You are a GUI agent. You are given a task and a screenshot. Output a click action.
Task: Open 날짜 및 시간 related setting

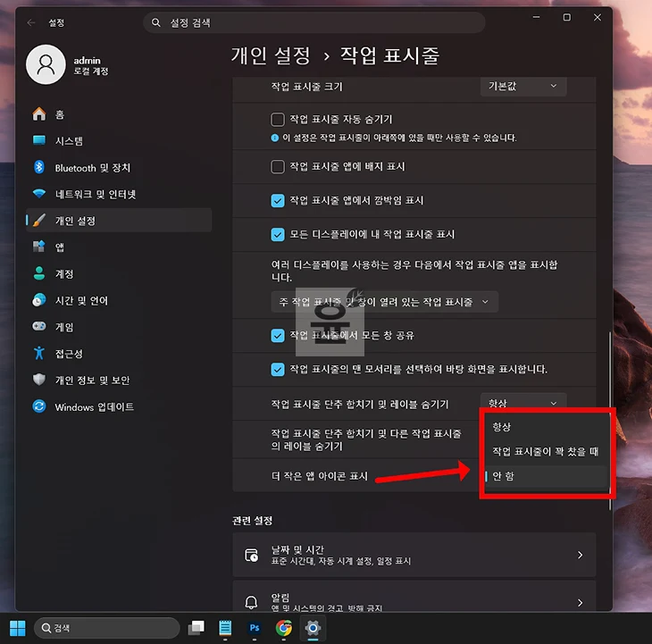click(414, 555)
